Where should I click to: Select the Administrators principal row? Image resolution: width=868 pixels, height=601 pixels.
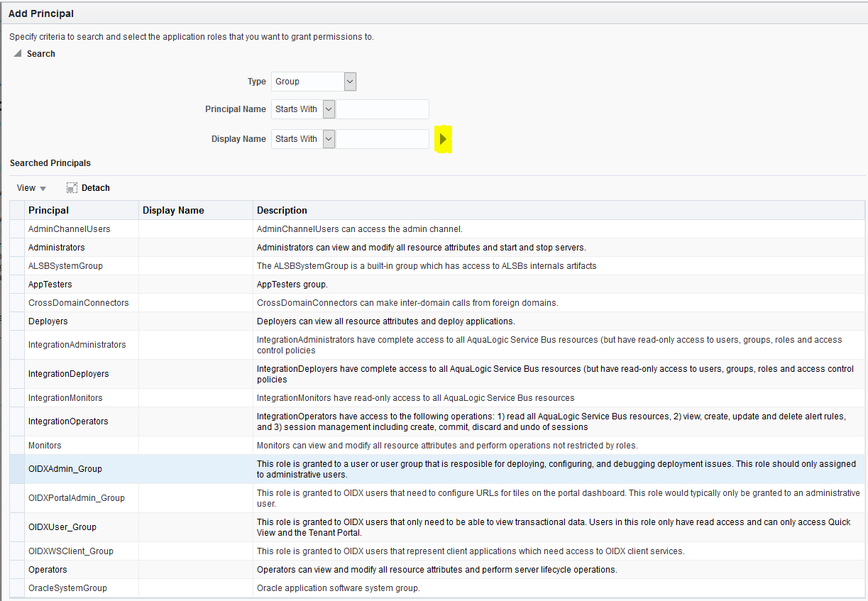56,247
